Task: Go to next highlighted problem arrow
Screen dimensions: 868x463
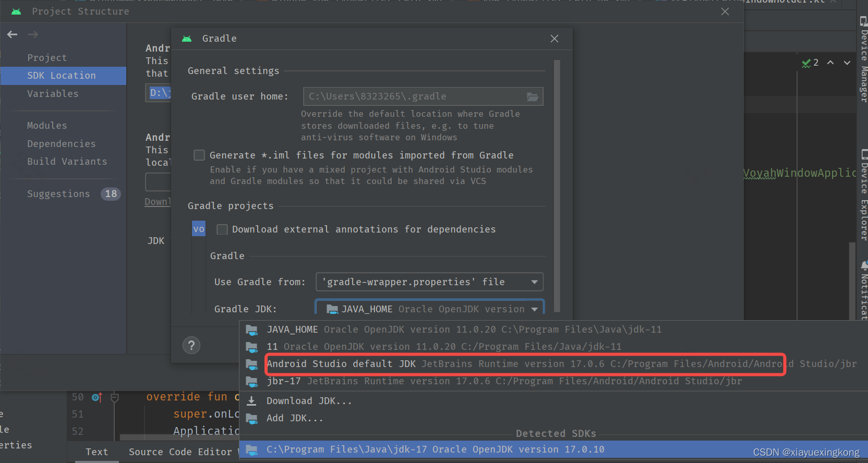Action: click(847, 63)
